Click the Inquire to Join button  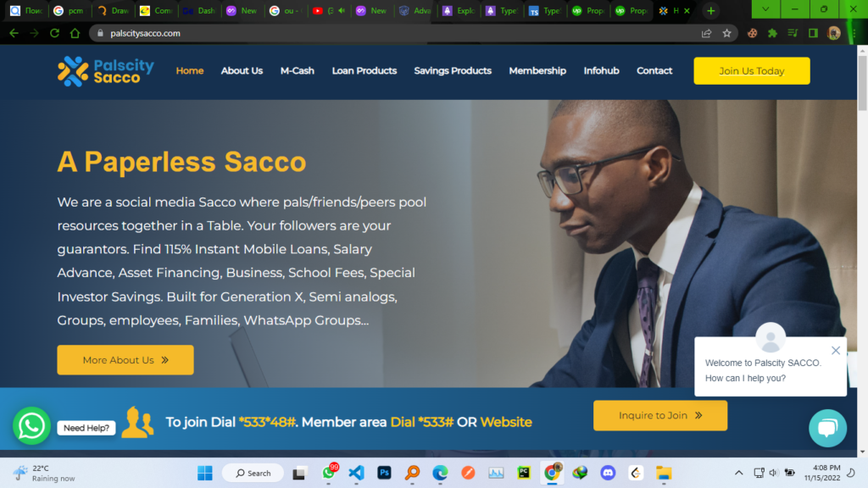(x=659, y=415)
